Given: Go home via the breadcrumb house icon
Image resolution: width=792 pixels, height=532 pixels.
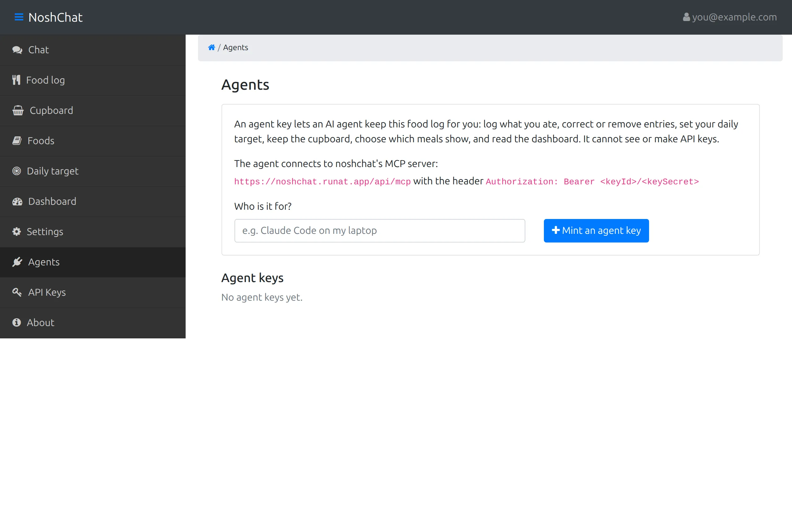Looking at the screenshot, I should (x=211, y=48).
